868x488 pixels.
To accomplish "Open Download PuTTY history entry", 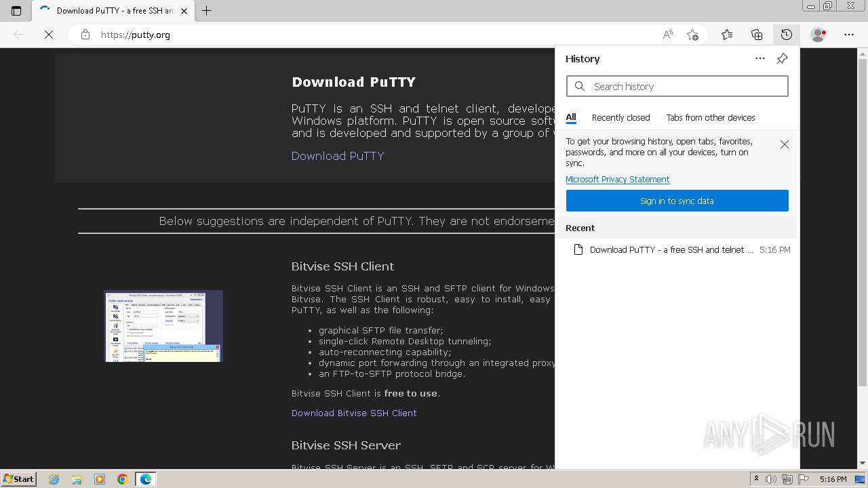I will click(x=677, y=249).
